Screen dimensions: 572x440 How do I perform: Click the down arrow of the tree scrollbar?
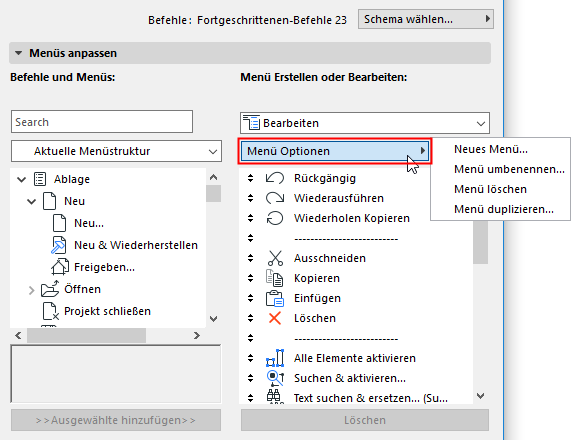click(214, 319)
